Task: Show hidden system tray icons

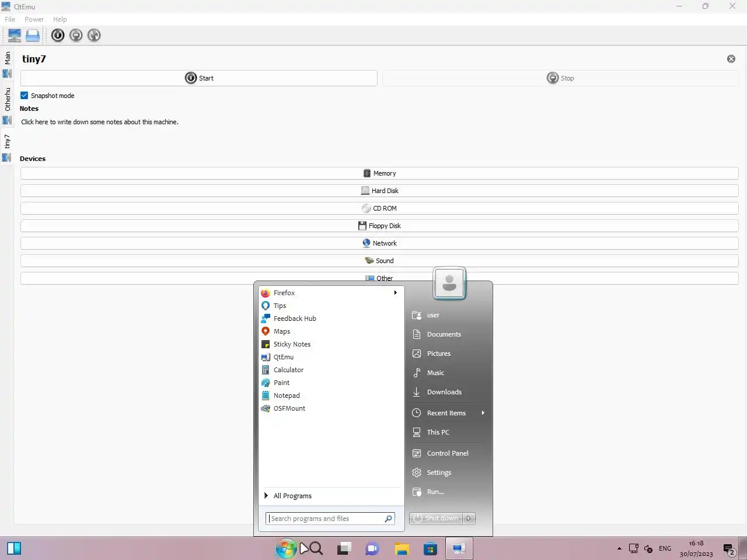Action: (619, 548)
